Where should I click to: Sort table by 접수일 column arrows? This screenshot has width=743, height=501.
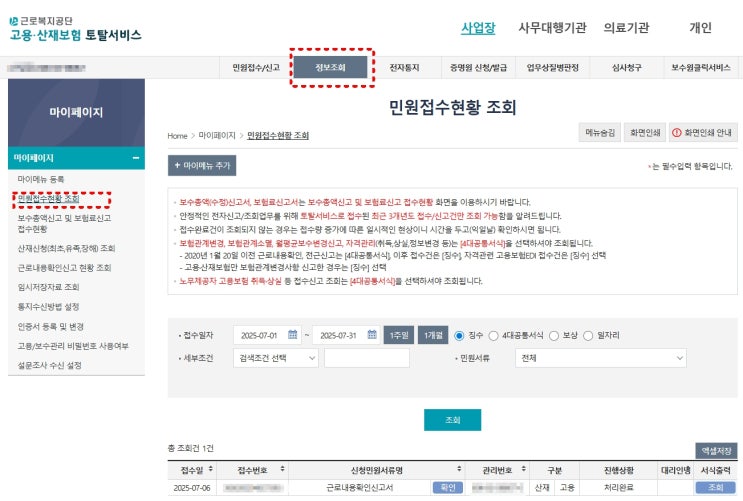pos(210,469)
